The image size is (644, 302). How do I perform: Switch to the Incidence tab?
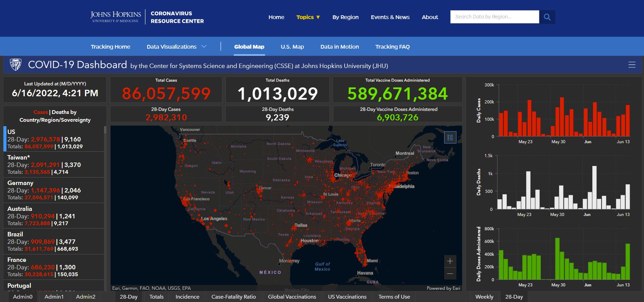point(187,297)
